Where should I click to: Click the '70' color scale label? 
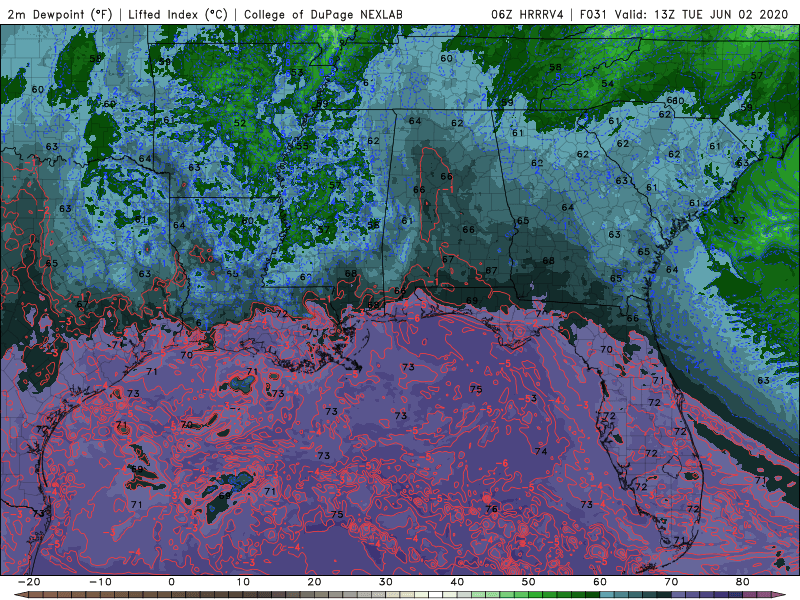[671, 582]
